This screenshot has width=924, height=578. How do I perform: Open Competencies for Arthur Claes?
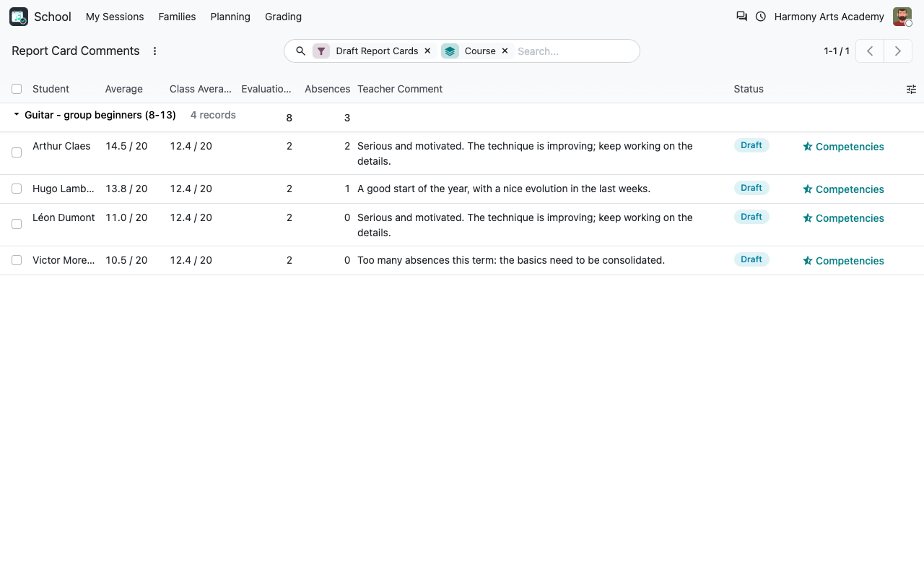pos(843,147)
